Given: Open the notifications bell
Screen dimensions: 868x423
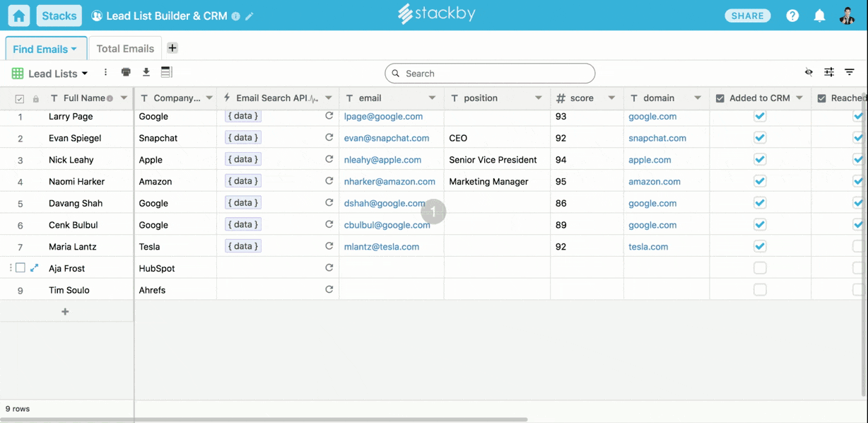Looking at the screenshot, I should pos(819,16).
